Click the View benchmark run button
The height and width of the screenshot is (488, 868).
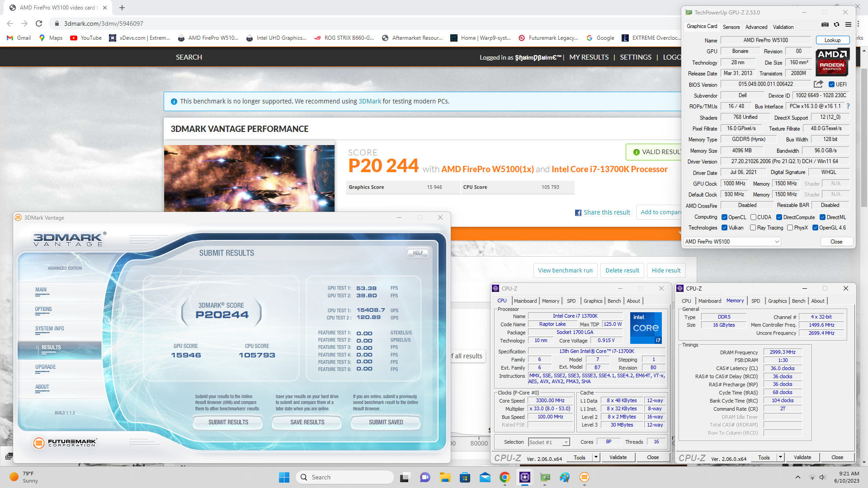pyautogui.click(x=565, y=271)
